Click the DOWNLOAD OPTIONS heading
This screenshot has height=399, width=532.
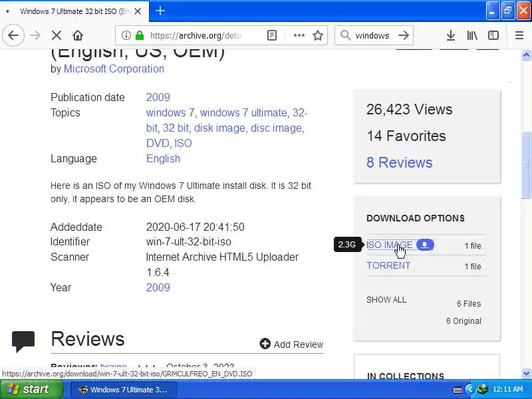click(x=415, y=218)
